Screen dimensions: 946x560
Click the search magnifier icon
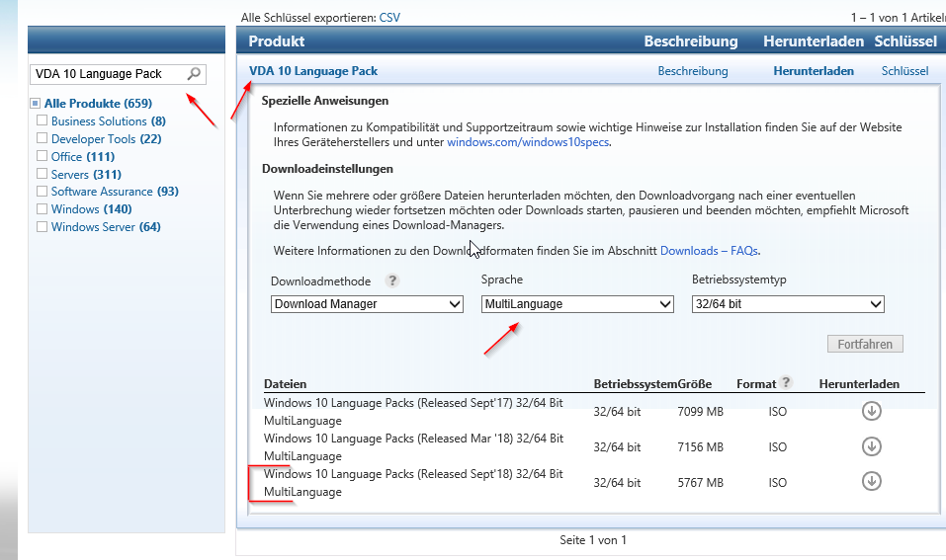[x=194, y=73]
